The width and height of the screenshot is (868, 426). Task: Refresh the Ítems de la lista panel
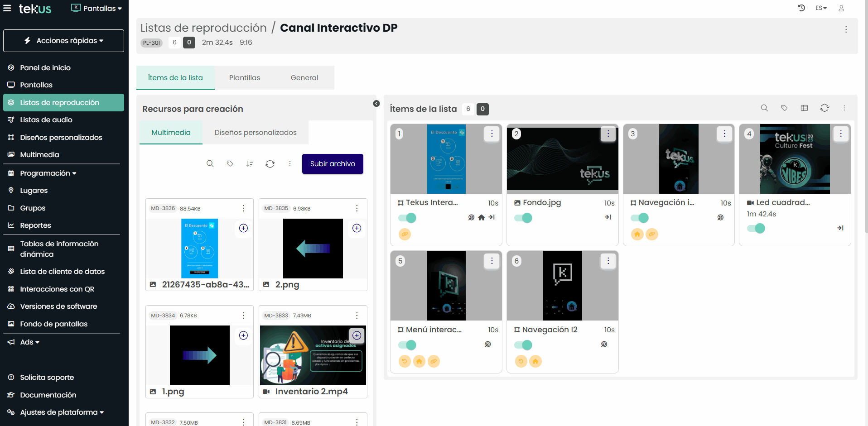point(824,108)
